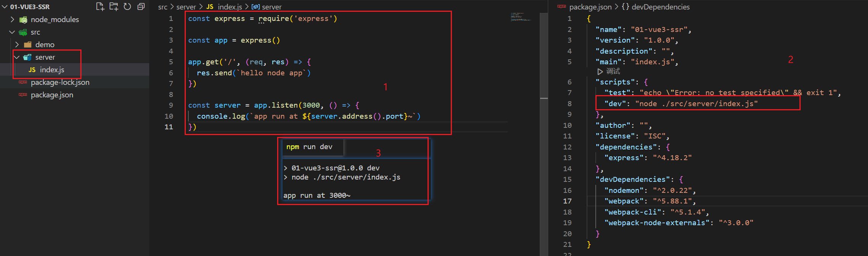Select the server folder name in the explorer

click(x=45, y=57)
